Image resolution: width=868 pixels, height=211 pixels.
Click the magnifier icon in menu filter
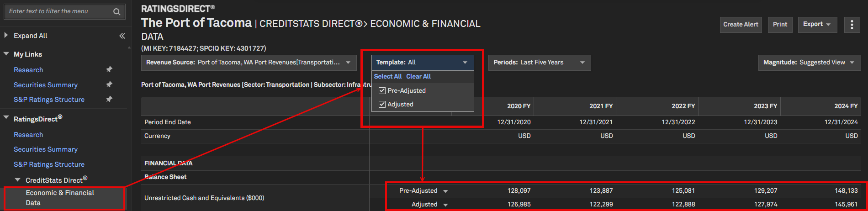[x=116, y=12]
